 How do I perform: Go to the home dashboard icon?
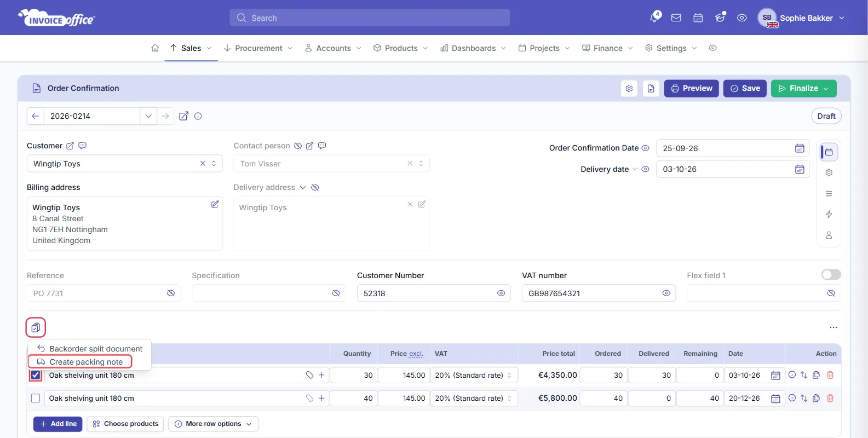[155, 48]
